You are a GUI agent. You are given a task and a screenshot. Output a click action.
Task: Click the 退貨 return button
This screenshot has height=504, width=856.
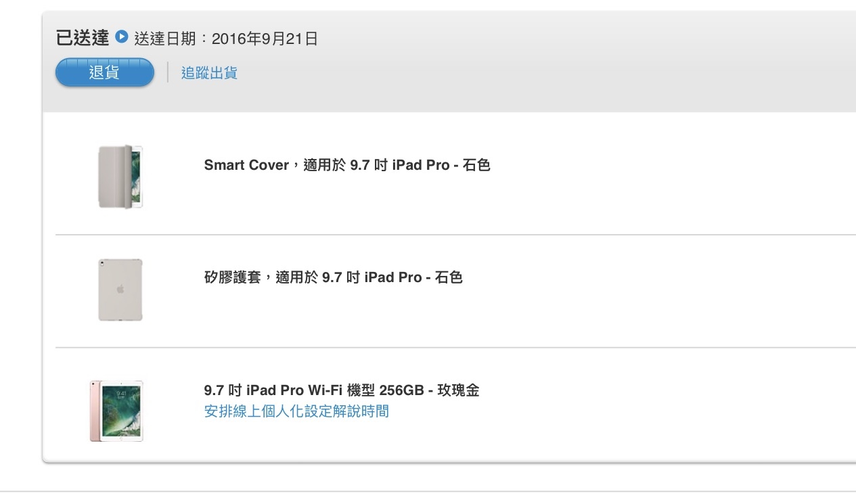pyautogui.click(x=105, y=72)
